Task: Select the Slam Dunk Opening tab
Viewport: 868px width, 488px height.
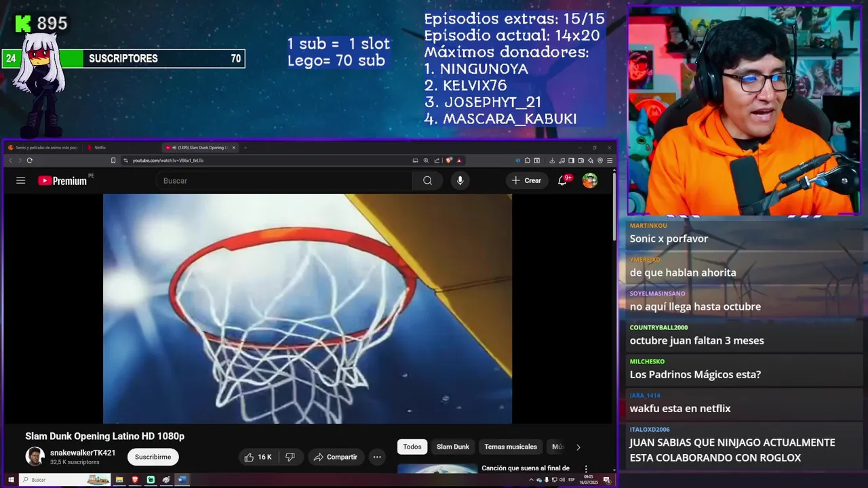Action: coord(199,147)
